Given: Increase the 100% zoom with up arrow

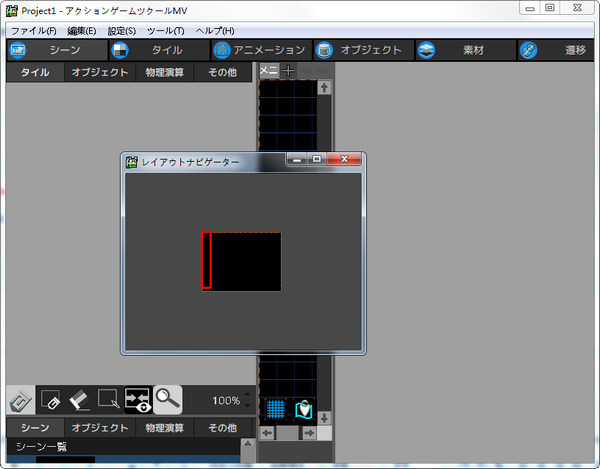Looking at the screenshot, I should [248, 395].
